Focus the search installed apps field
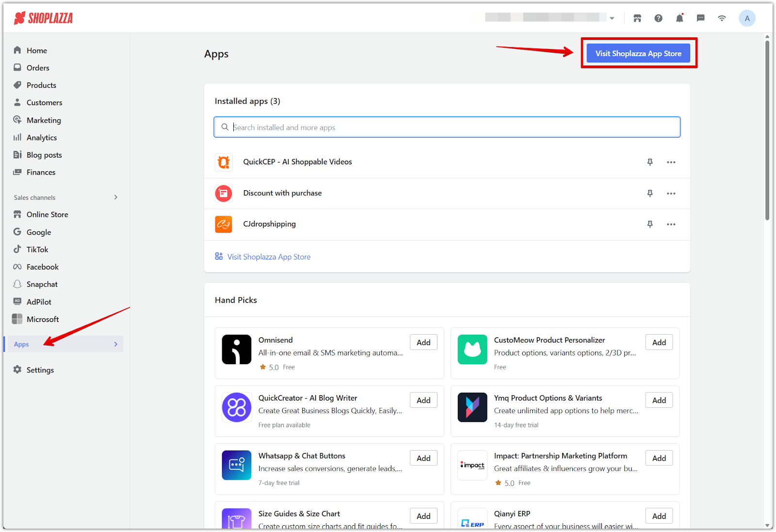776x532 pixels. 447,127
